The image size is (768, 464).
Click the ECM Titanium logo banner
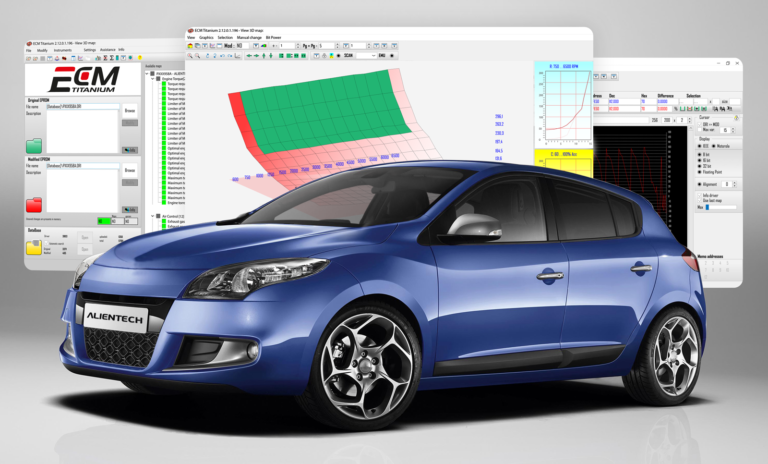(84, 79)
